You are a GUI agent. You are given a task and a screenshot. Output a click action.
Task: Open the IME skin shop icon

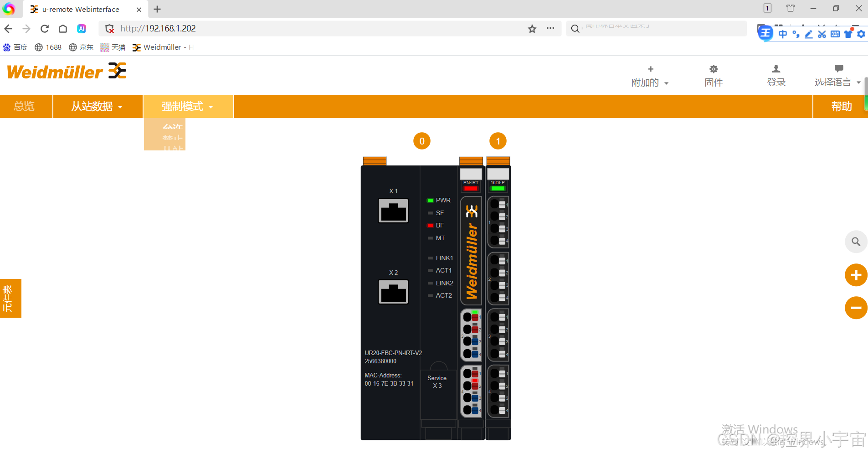[848, 33]
